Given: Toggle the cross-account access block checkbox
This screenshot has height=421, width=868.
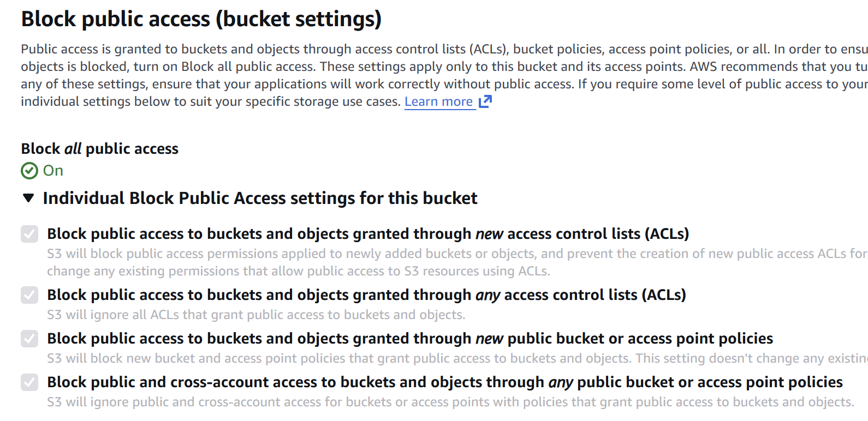Looking at the screenshot, I should pos(29,382).
